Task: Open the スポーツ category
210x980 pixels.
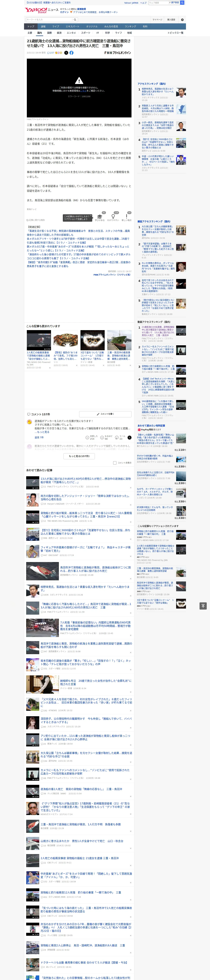Action: click(86, 33)
